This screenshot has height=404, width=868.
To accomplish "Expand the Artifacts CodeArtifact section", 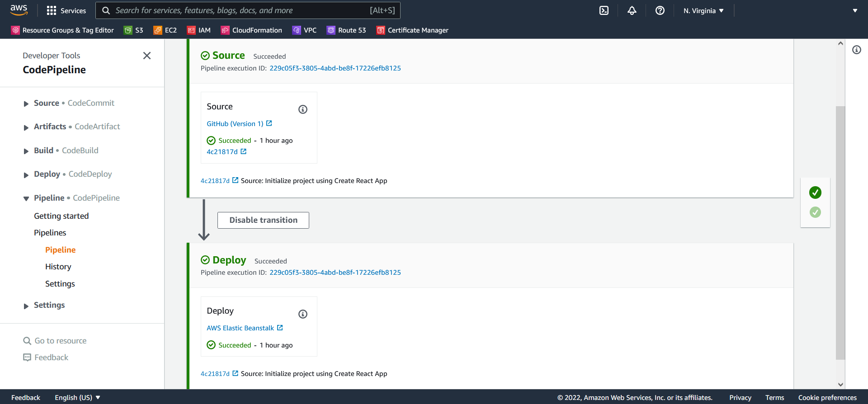I will coord(26,127).
